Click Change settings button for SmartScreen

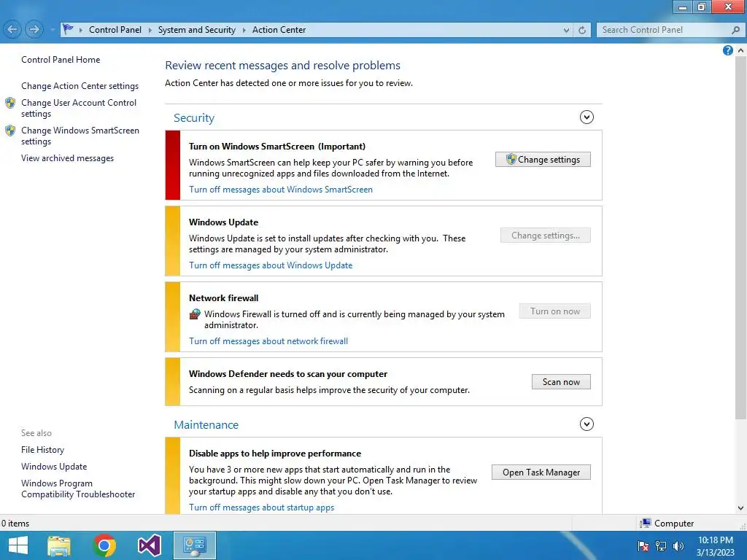[543, 160]
